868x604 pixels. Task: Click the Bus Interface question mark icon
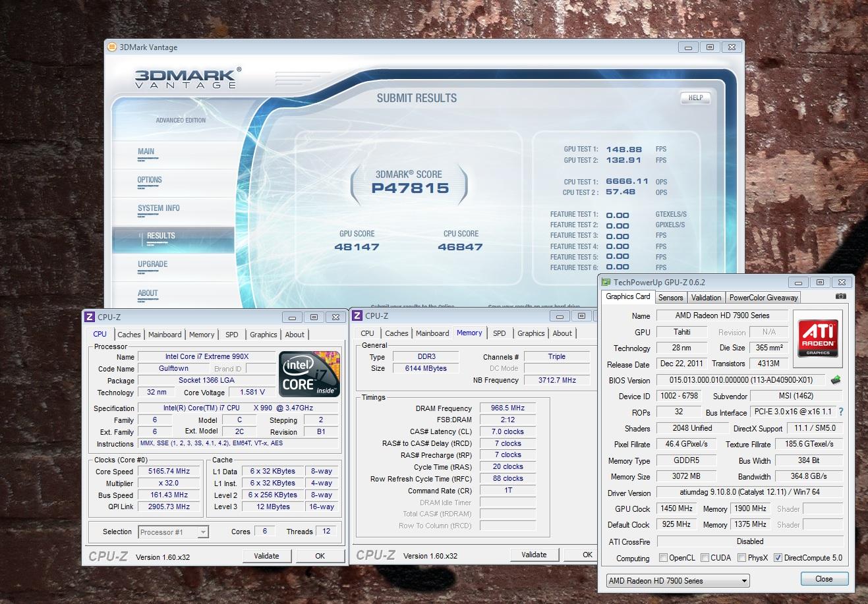[x=841, y=412]
